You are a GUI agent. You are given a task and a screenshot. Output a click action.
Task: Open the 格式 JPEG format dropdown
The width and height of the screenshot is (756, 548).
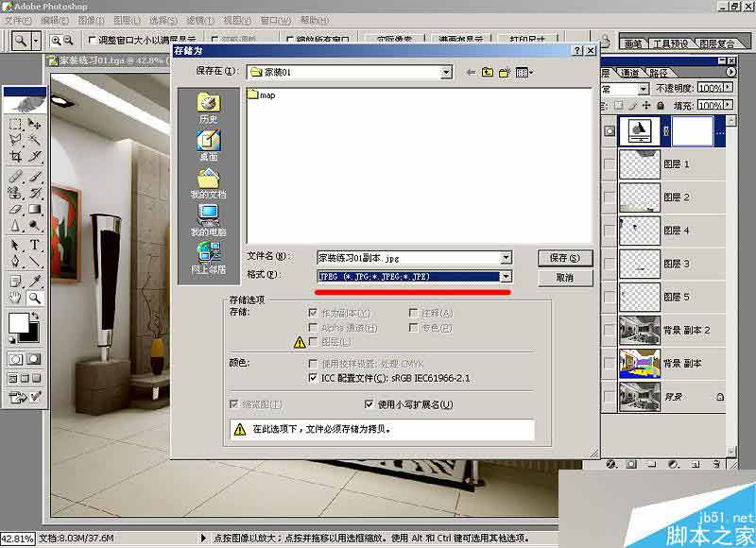point(506,277)
